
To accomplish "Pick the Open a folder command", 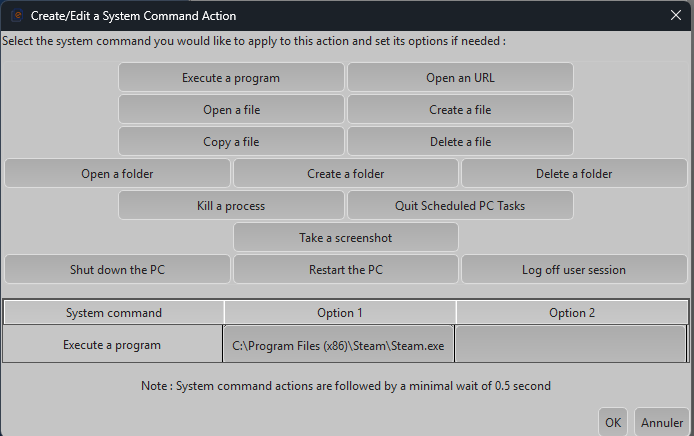I will point(117,174).
